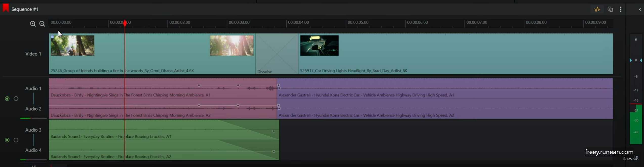Image resolution: width=644 pixels, height=167 pixels.
Task: Select the Alexander Gastrell Hyundai Kona A2 audio clip
Action: click(445, 109)
